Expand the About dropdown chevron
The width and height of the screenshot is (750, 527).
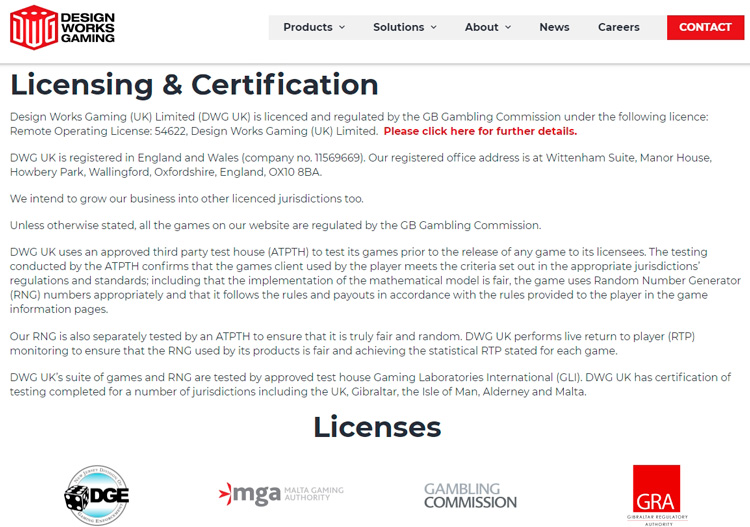coord(508,28)
